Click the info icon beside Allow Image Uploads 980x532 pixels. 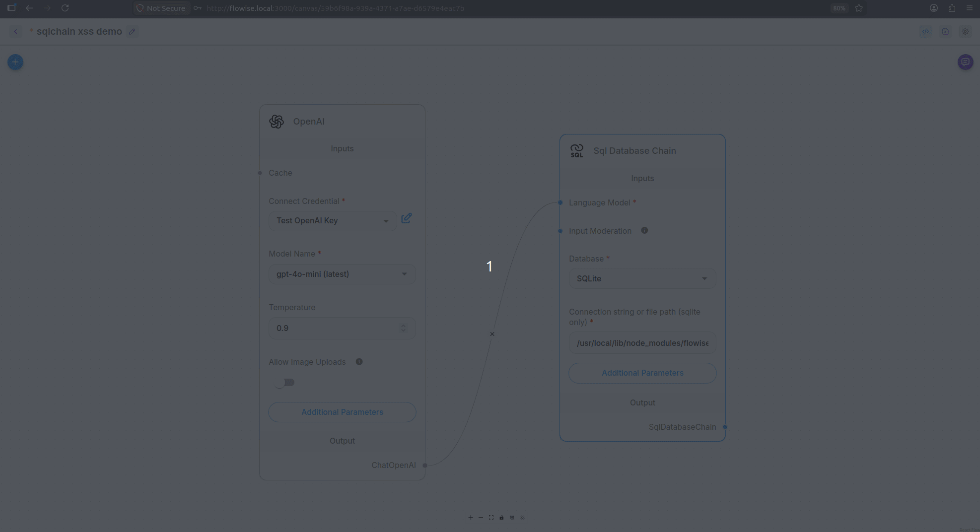pyautogui.click(x=359, y=362)
